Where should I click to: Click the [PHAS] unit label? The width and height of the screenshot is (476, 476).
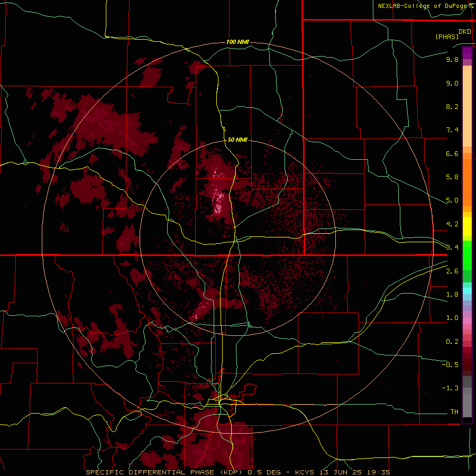coord(447,36)
